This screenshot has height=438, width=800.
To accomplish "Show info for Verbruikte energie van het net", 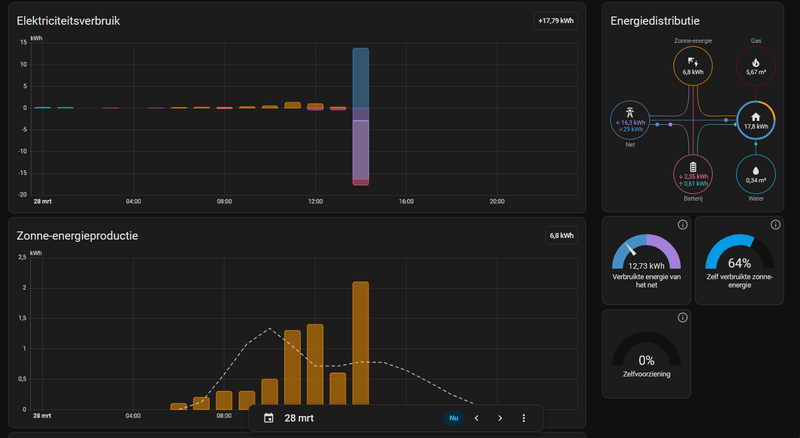I will coord(682,225).
